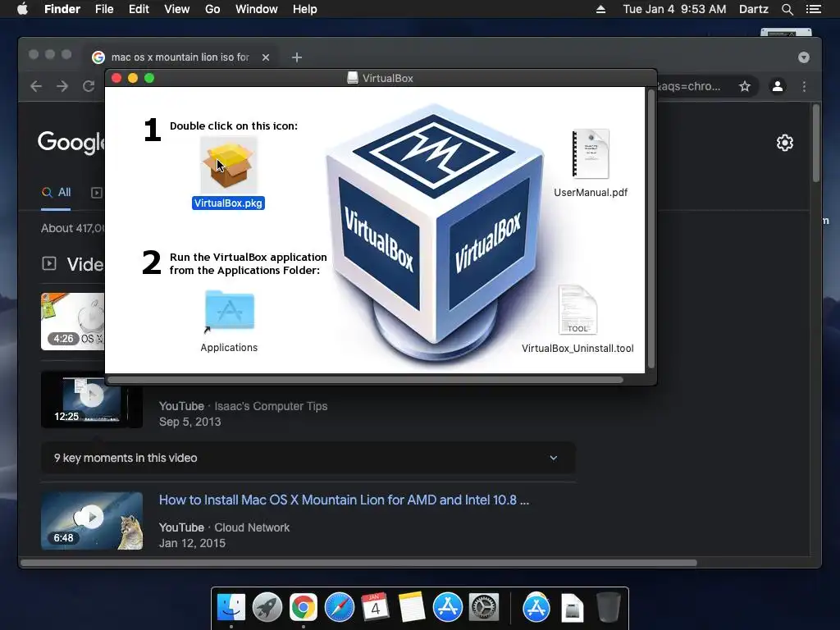Open Spotlight search in menu bar

point(787,9)
